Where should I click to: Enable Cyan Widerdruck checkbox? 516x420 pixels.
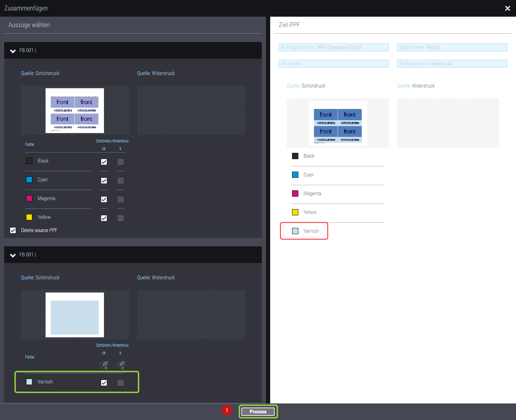point(121,181)
